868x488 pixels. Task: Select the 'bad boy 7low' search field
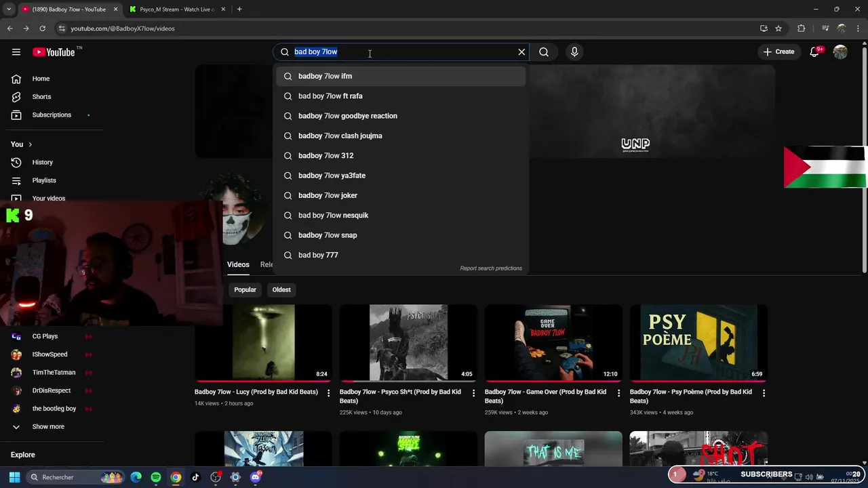click(401, 52)
